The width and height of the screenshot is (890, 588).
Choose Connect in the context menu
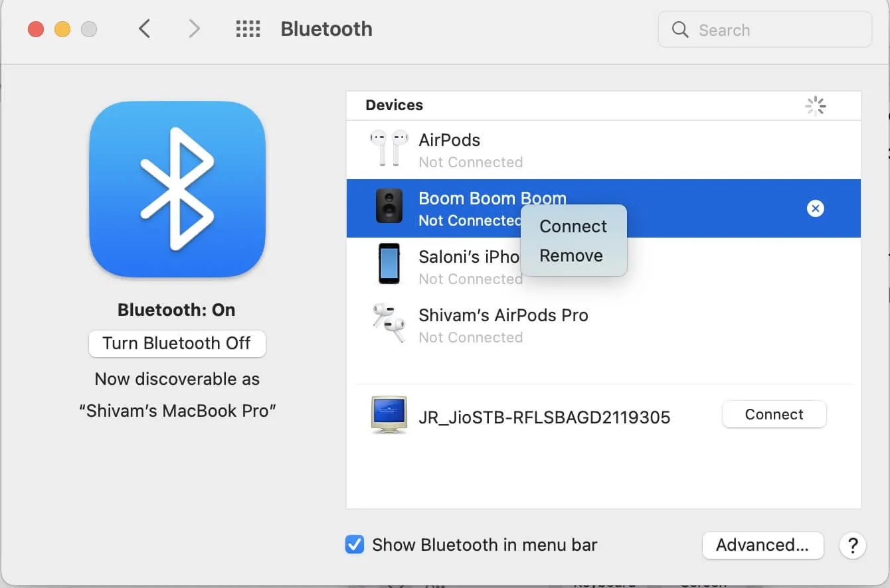[x=573, y=226]
